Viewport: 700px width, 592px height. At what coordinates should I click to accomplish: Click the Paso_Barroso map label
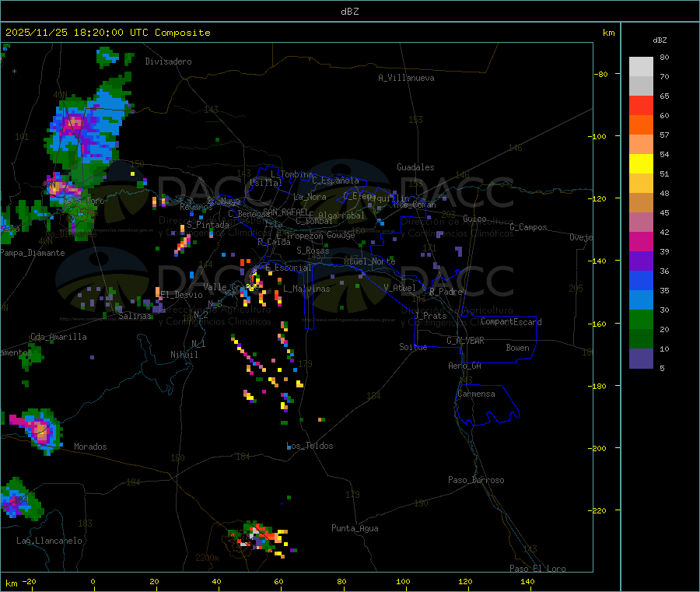[x=476, y=480]
